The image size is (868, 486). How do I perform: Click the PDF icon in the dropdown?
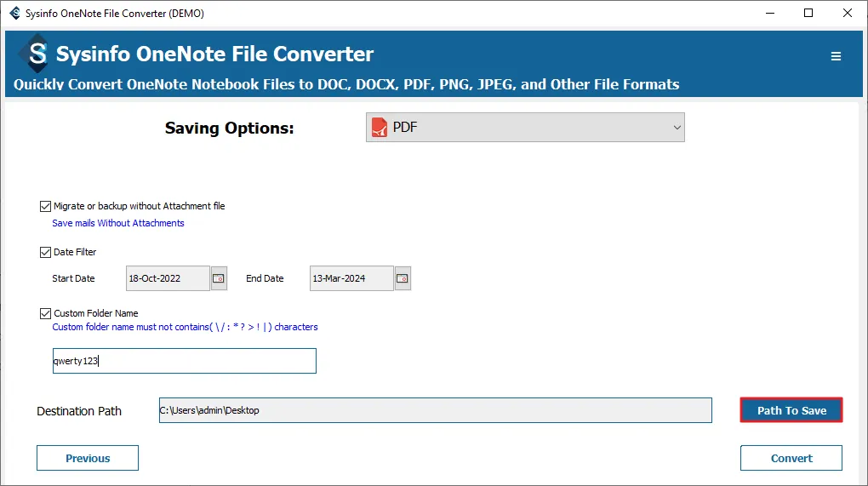pos(380,128)
